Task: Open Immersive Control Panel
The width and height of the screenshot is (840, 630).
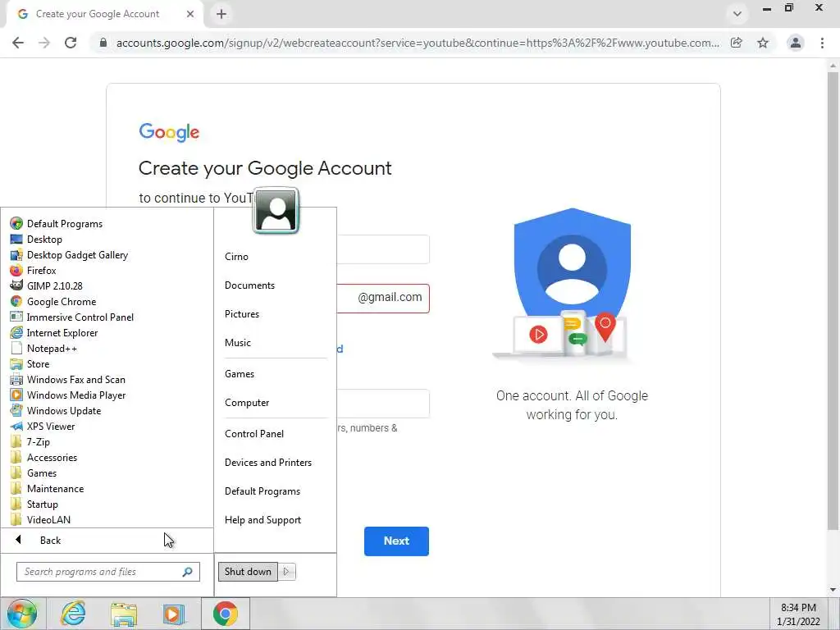Action: (x=72, y=317)
